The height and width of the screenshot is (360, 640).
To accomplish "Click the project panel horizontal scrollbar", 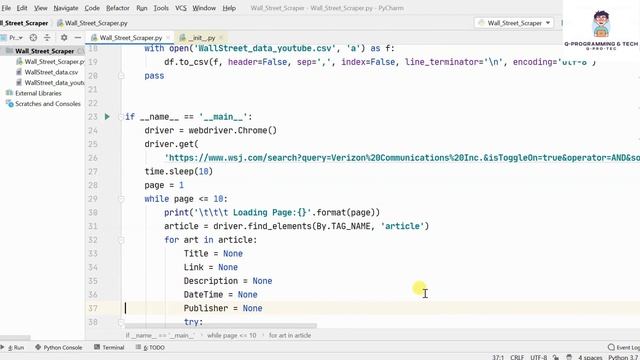I will tap(15, 338).
